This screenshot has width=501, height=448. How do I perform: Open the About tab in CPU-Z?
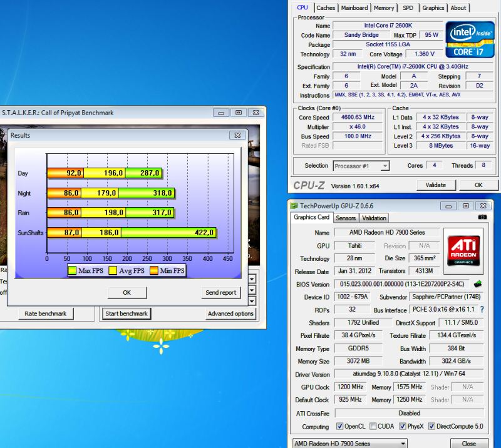tap(458, 8)
